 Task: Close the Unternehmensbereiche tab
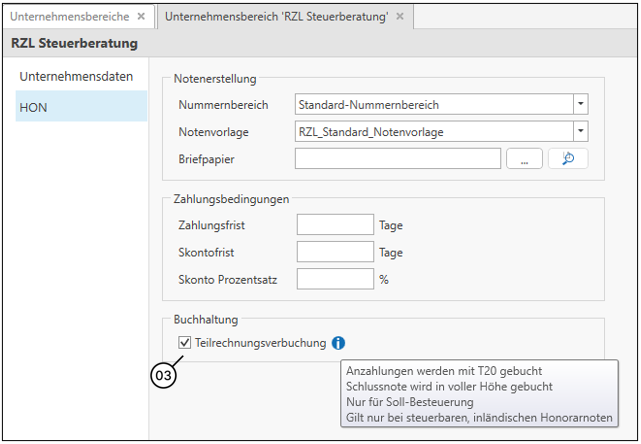click(x=141, y=17)
